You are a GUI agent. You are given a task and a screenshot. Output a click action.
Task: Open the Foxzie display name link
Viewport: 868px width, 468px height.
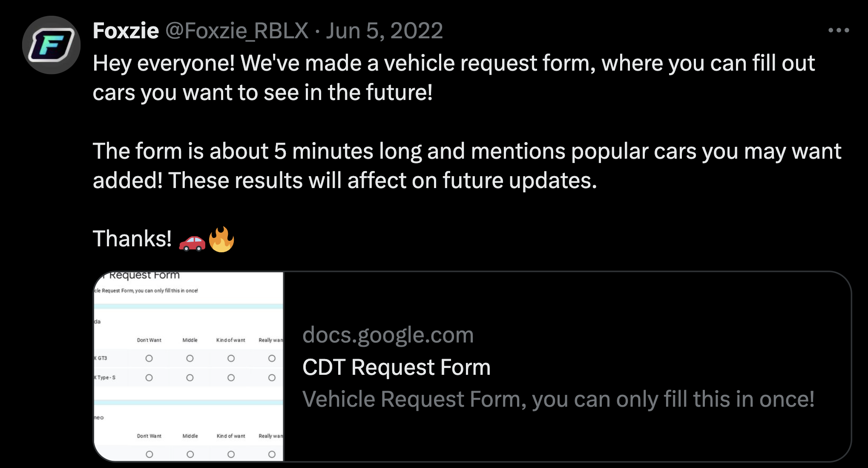(x=126, y=31)
